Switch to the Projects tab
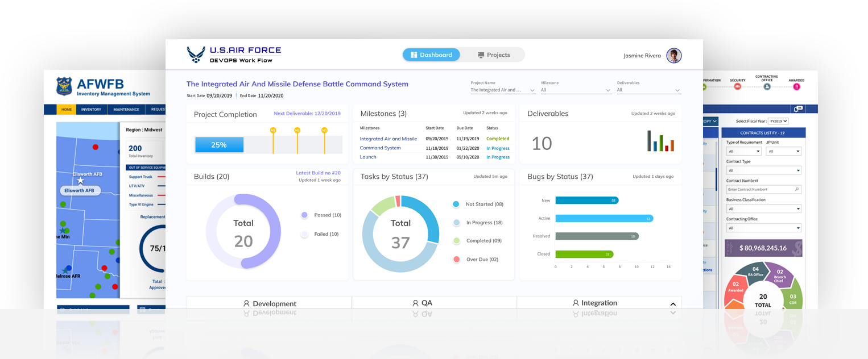Screen dimensions: 868x359 coord(493,55)
